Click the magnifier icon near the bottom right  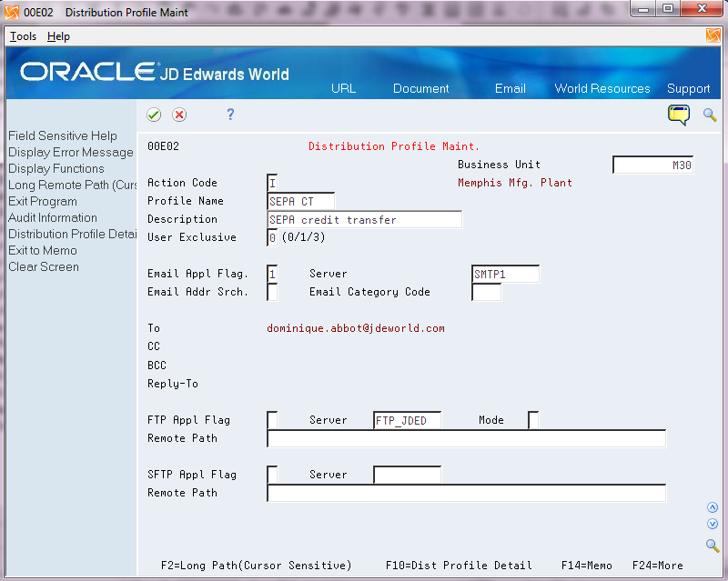(713, 546)
